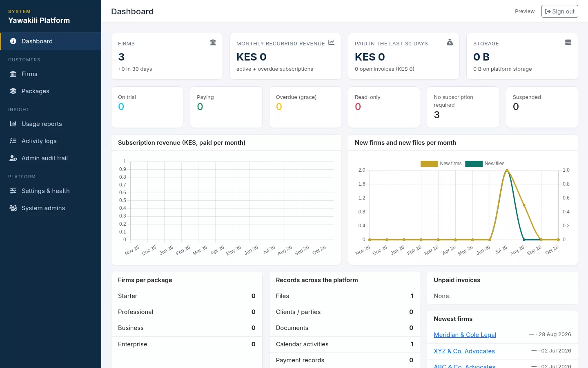Image resolution: width=588 pixels, height=368 pixels.
Task: Go to Usage reports
Action: pyautogui.click(x=51, y=124)
